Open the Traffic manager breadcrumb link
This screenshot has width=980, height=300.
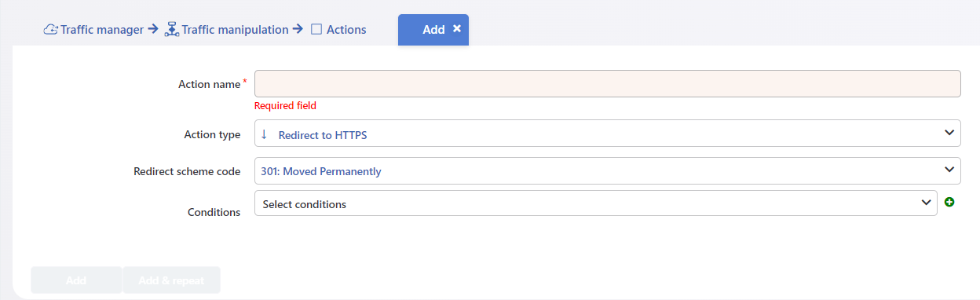tap(102, 30)
